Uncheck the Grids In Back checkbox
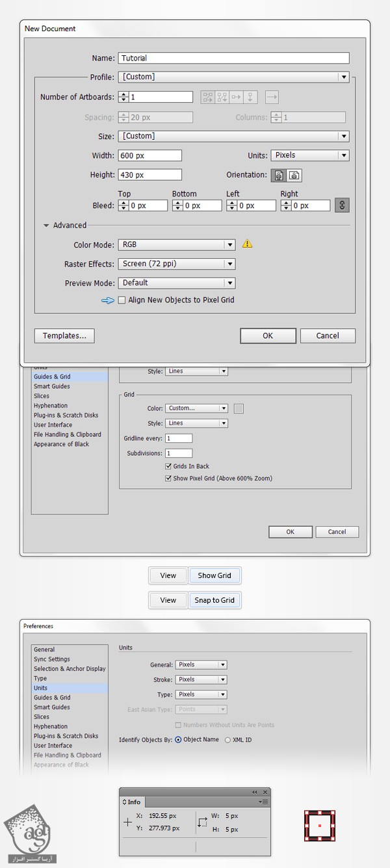 [x=169, y=467]
